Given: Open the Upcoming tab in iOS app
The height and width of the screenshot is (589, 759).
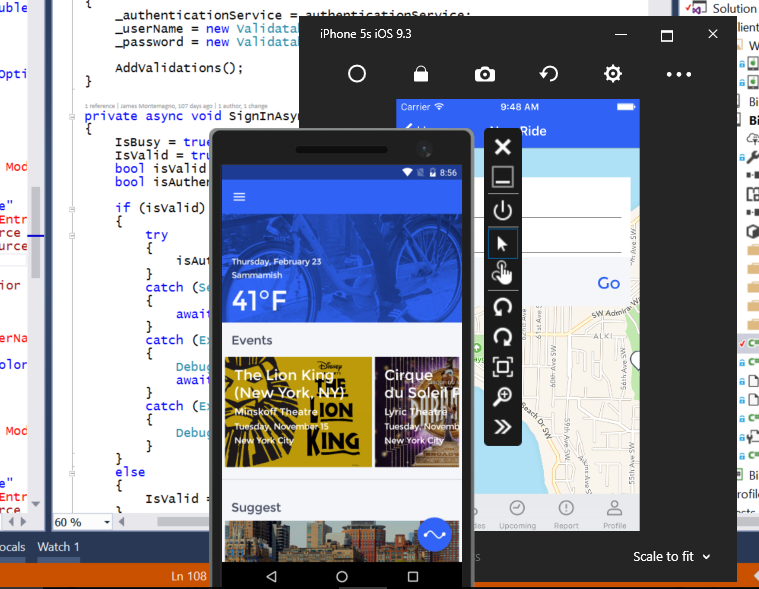Looking at the screenshot, I should click(x=517, y=515).
